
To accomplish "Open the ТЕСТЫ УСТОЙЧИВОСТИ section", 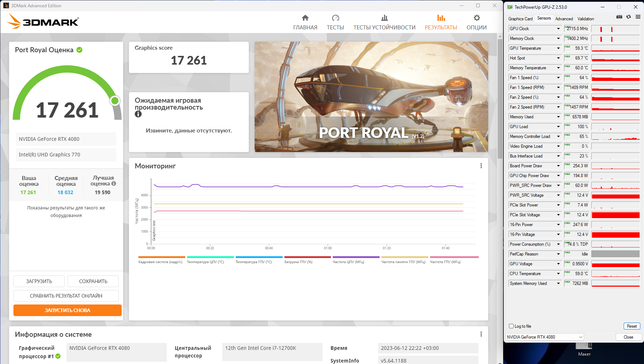I will point(384,23).
